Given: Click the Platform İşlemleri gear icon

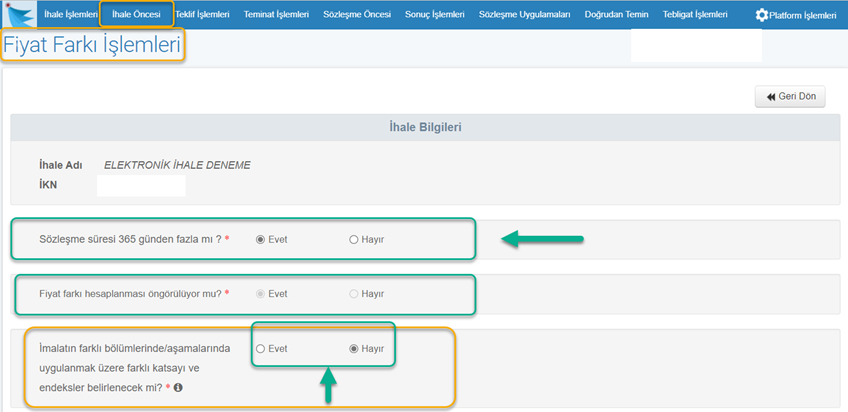Looking at the screenshot, I should 762,15.
